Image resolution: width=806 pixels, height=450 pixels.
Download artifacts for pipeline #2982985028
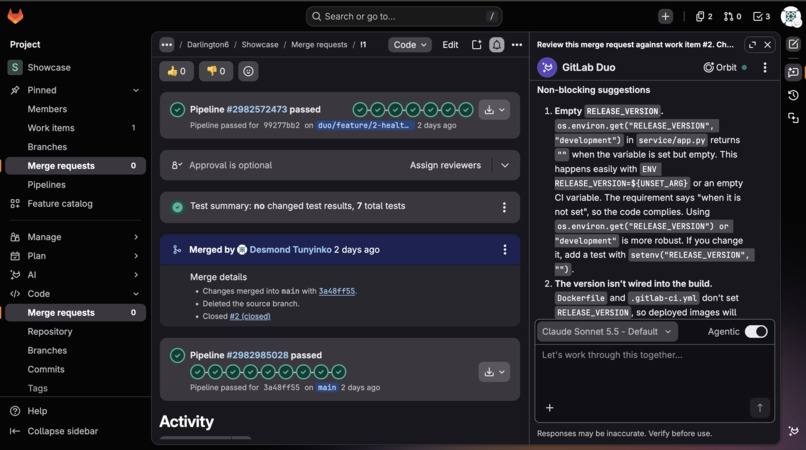[494, 372]
